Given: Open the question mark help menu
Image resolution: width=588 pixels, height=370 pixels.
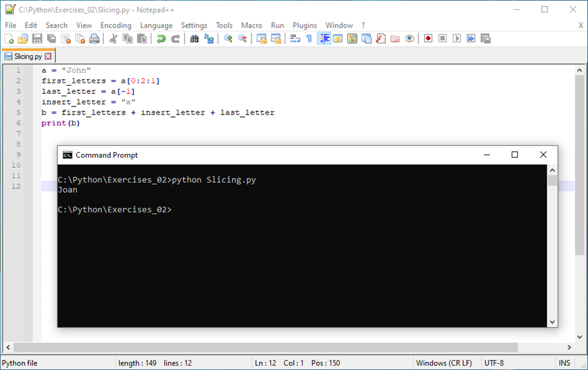Looking at the screenshot, I should coord(363,25).
